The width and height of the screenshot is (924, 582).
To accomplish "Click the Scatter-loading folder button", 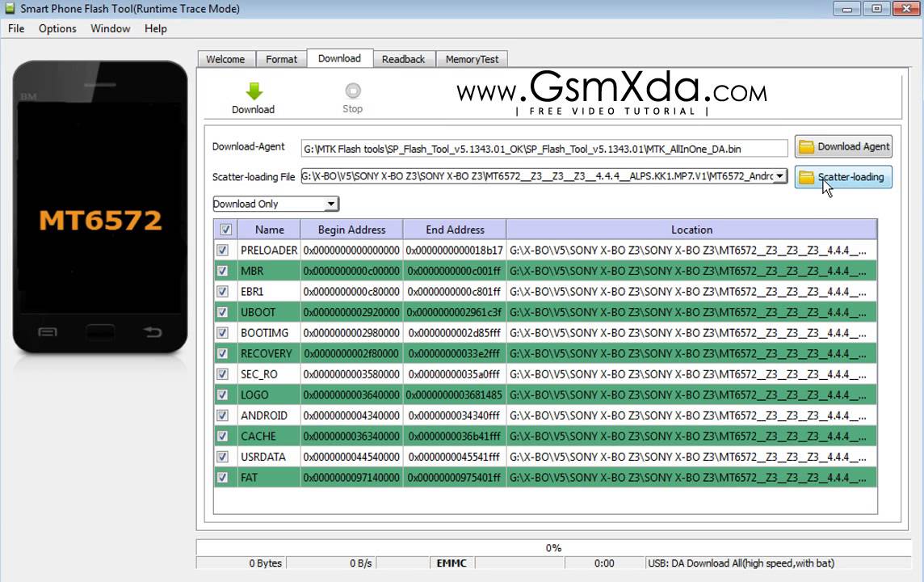I will [843, 177].
